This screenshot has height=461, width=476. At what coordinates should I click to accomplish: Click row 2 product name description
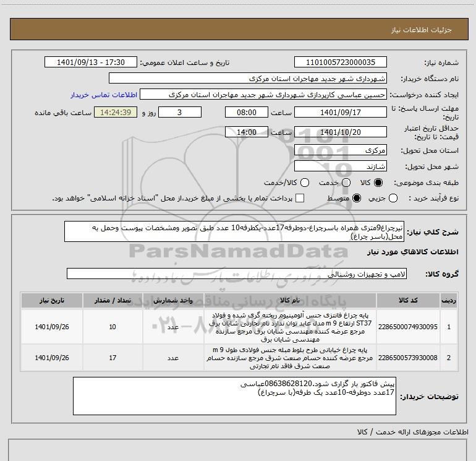[290, 358]
